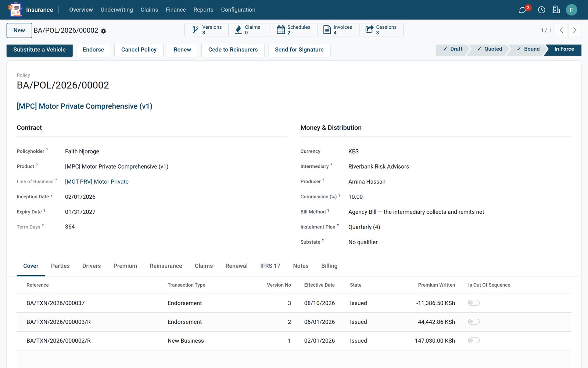This screenshot has width=588, height=368.
Task: Open transaction BA/TXN/2026/000003/R
Action: coord(58,322)
